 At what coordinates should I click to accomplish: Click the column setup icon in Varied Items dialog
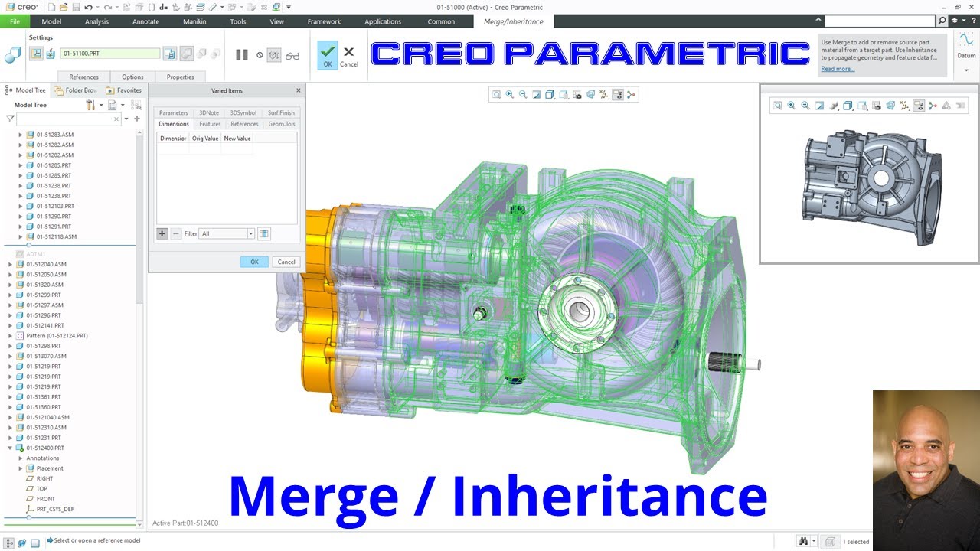(263, 233)
